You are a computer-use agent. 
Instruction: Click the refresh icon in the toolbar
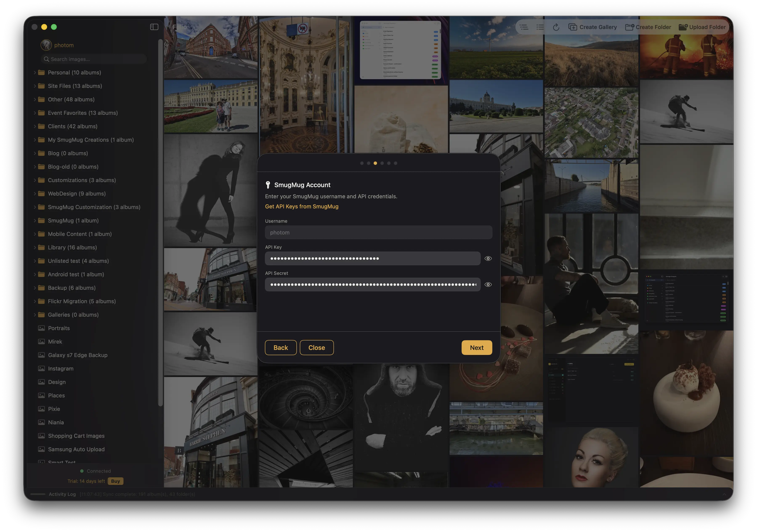(556, 27)
